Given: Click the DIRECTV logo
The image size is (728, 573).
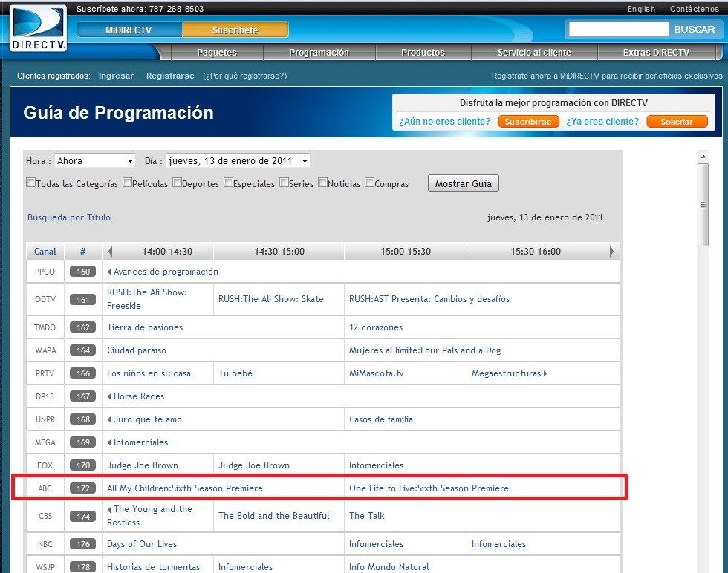Looking at the screenshot, I should [38, 28].
